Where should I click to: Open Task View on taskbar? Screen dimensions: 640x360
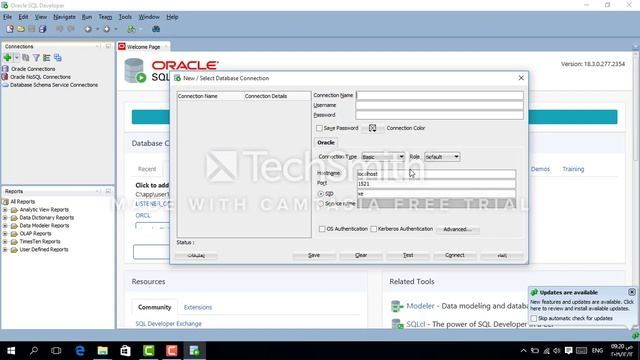(56, 351)
